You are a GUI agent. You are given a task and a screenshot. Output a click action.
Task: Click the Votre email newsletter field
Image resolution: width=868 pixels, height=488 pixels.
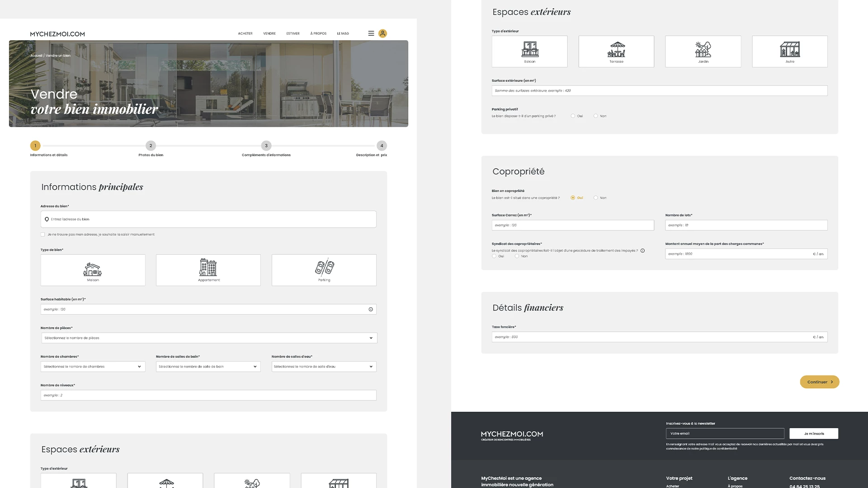pyautogui.click(x=725, y=434)
